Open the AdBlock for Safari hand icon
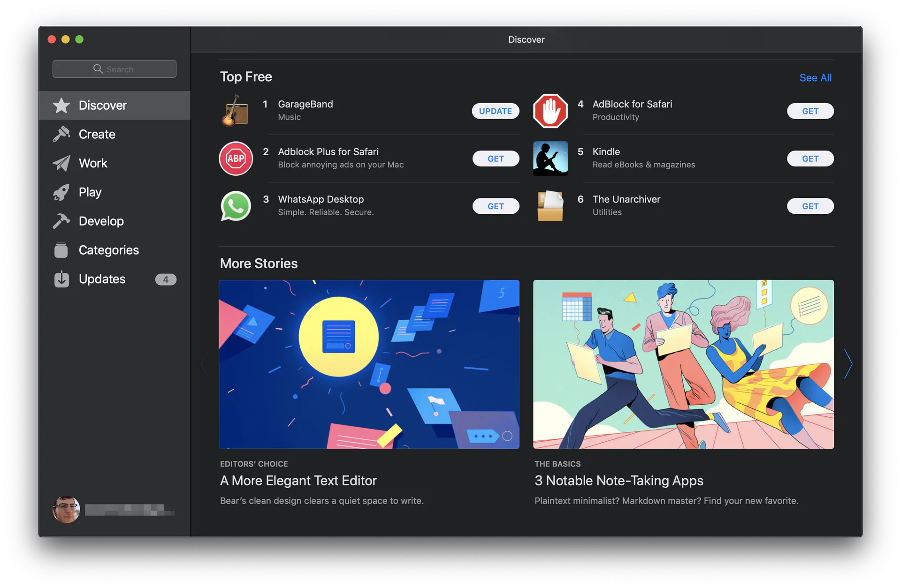Image resolution: width=901 pixels, height=588 pixels. pyautogui.click(x=550, y=111)
